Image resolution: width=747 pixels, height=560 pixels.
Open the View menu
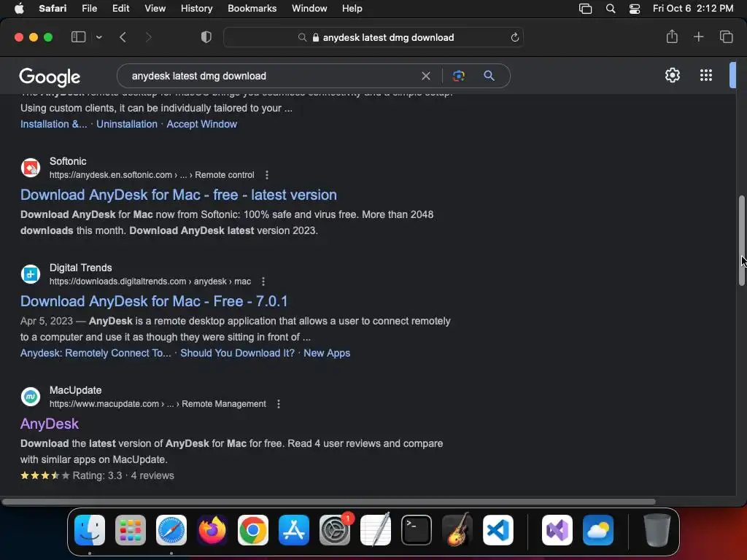(x=155, y=8)
